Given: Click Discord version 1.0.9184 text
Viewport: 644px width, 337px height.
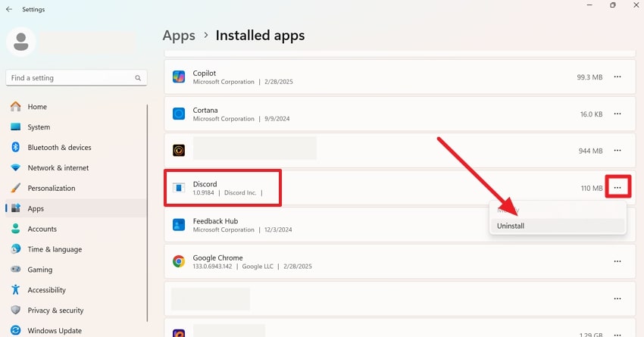Looking at the screenshot, I should coord(203,192).
